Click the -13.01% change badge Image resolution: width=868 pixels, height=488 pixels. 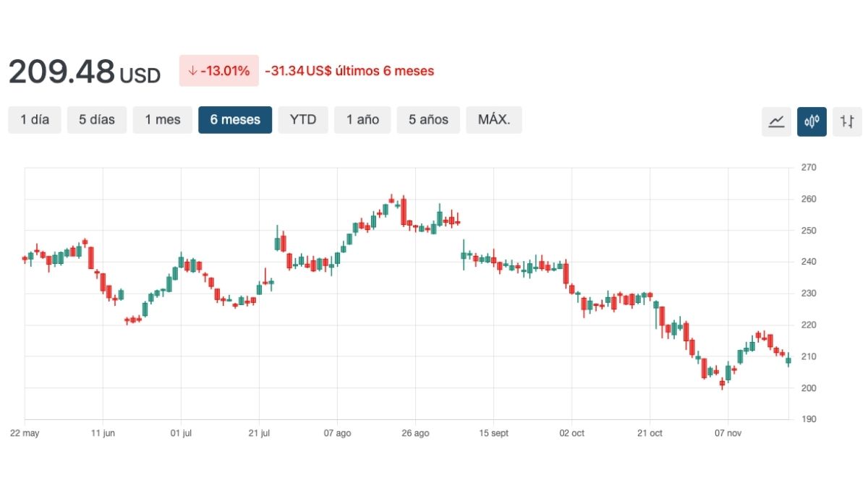218,71
